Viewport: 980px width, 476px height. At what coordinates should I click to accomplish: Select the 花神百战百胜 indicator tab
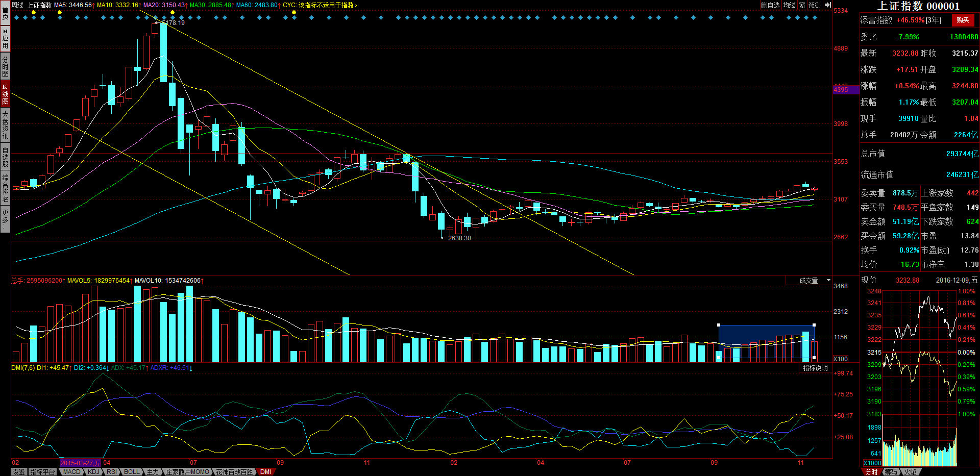(x=234, y=472)
